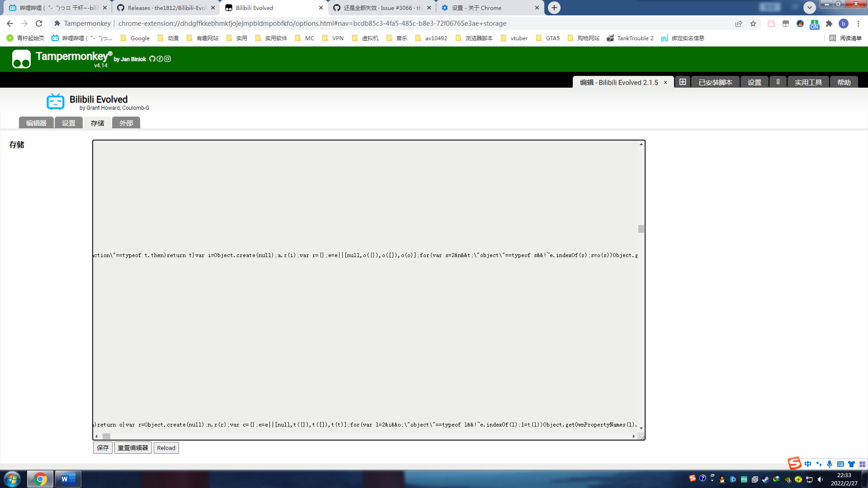
Task: Open the 已安装脚本 tab
Action: [x=715, y=82]
